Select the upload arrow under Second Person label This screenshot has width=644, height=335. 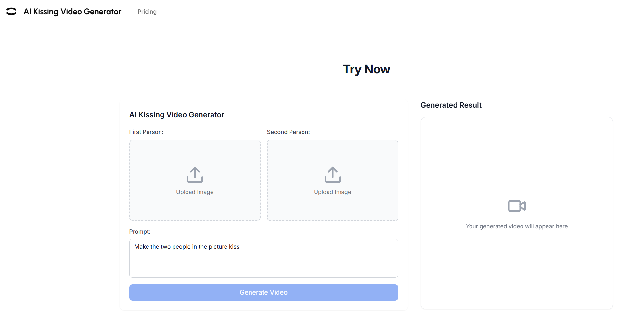coord(332,174)
